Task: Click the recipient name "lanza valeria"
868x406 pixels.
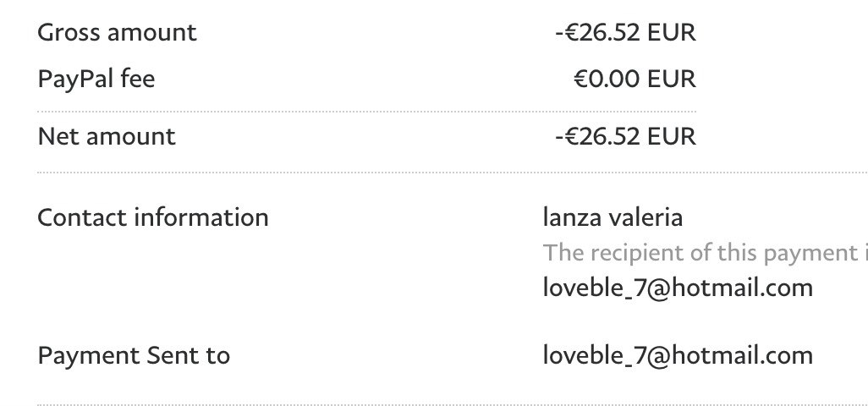Action: click(613, 217)
